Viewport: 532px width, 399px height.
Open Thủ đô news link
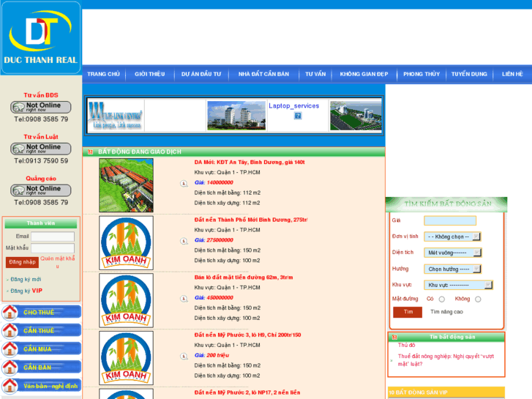406,345
